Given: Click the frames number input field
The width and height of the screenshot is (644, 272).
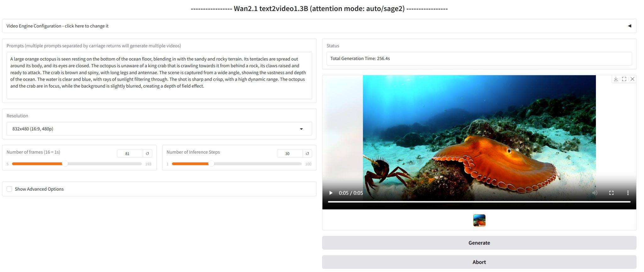Looking at the screenshot, I should [x=130, y=154].
